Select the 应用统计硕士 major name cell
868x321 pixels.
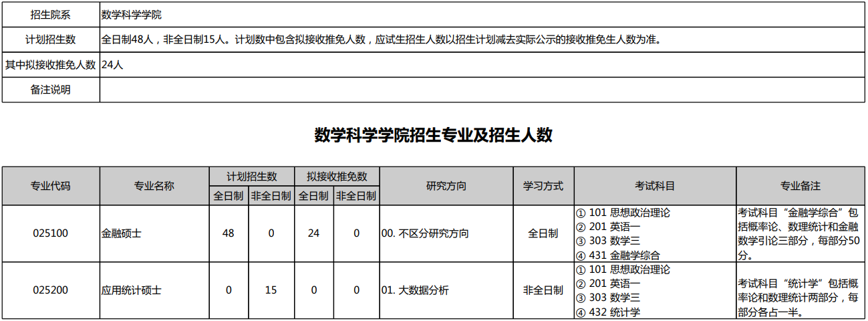132,291
